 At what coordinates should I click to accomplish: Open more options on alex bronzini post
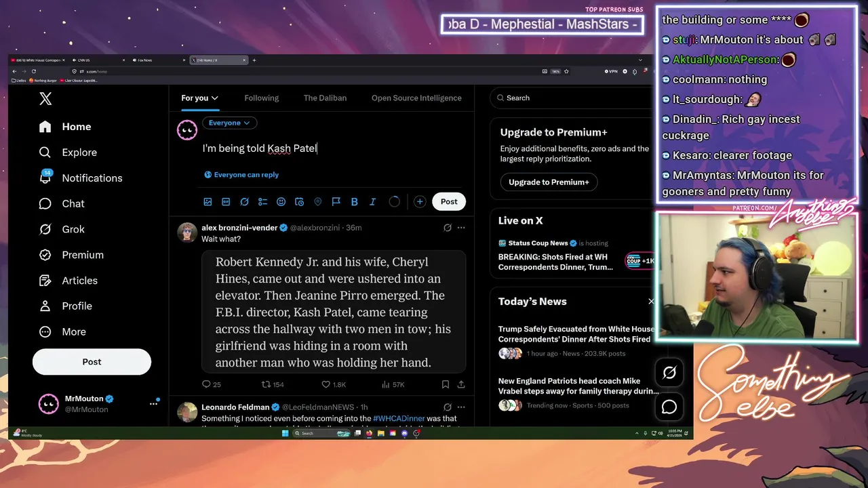461,228
